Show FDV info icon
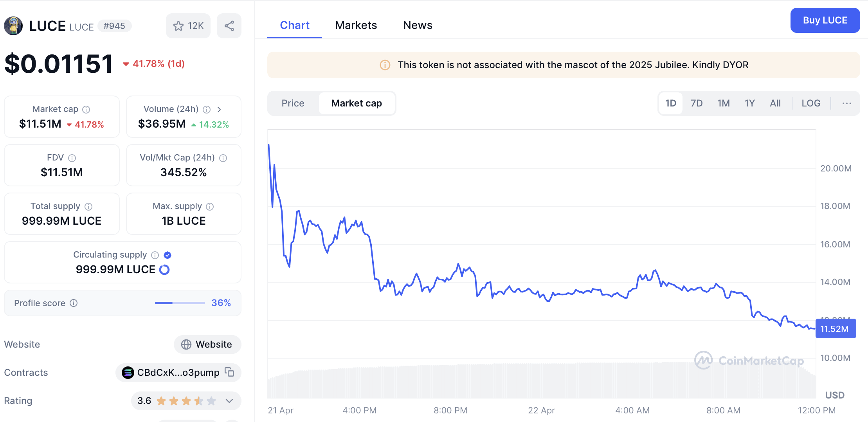Screen dimensions: 868x422 coord(72,158)
